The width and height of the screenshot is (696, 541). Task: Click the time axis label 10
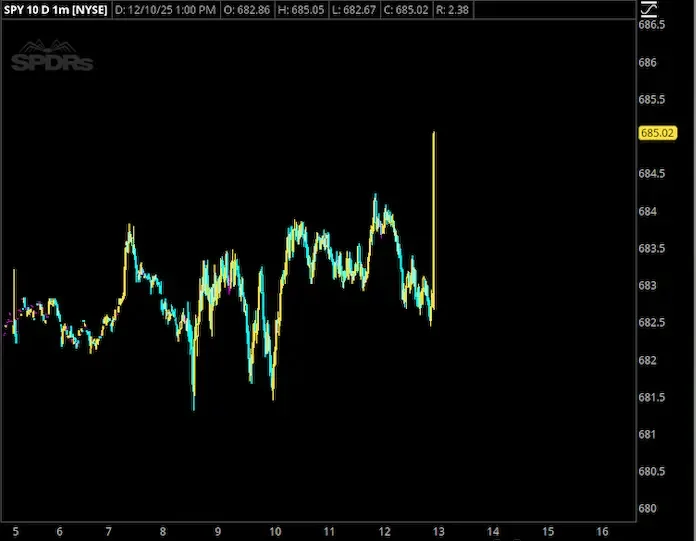pyautogui.click(x=275, y=532)
